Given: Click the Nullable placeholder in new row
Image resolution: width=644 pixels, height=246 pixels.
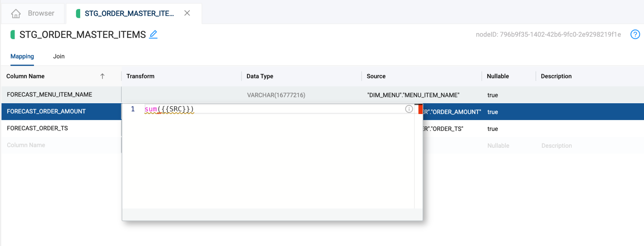Looking at the screenshot, I should pyautogui.click(x=498, y=146).
